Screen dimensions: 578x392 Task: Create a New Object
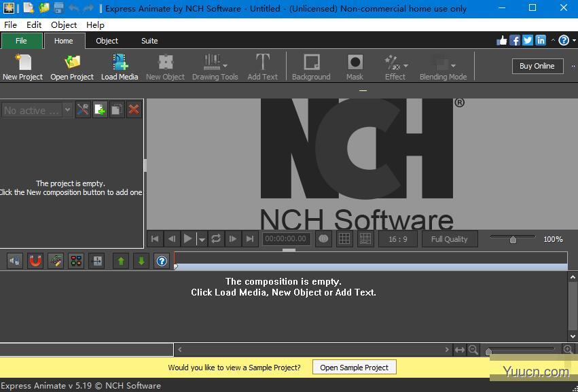165,66
